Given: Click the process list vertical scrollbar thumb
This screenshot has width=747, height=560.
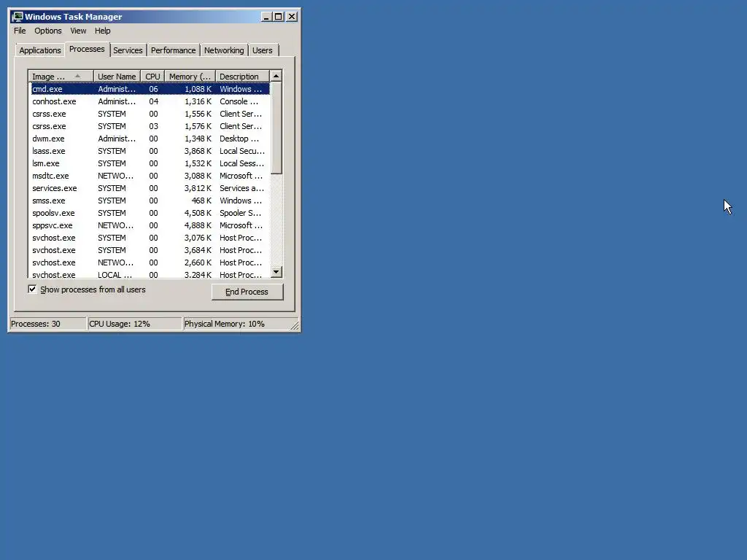Looking at the screenshot, I should (276, 128).
